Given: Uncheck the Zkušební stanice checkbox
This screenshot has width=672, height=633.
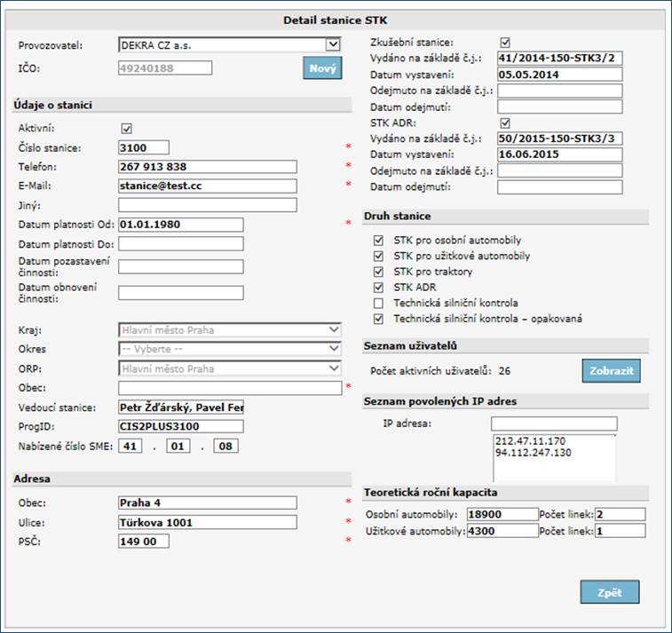Looking at the screenshot, I should [x=505, y=42].
